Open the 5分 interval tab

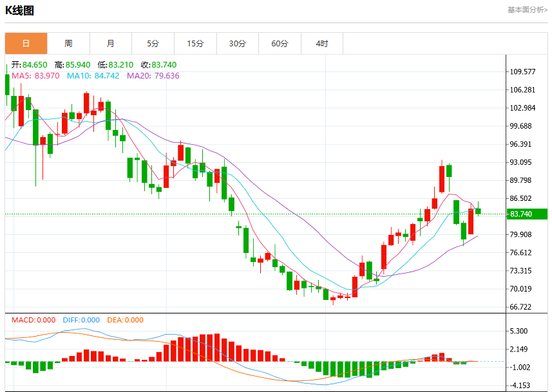[x=153, y=43]
